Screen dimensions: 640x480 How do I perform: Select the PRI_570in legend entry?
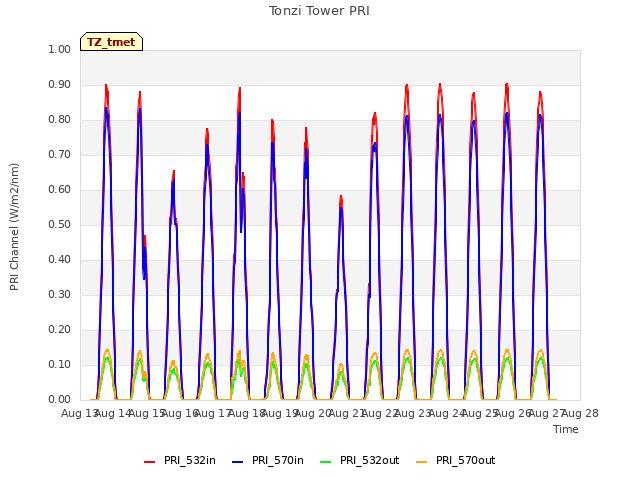268,460
